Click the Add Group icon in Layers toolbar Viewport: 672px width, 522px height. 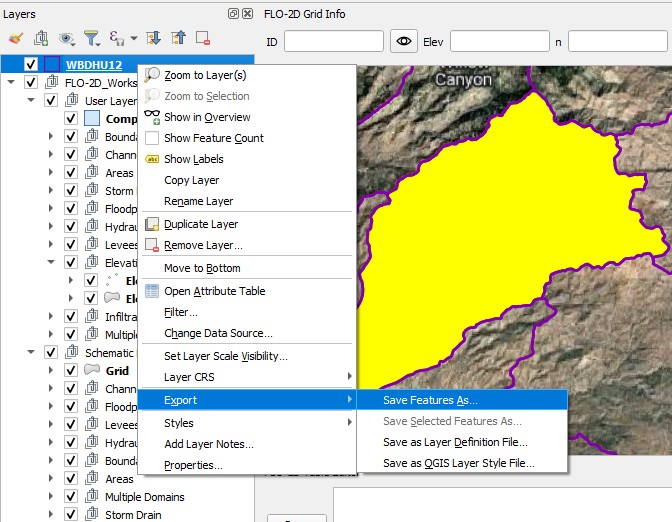[41, 38]
